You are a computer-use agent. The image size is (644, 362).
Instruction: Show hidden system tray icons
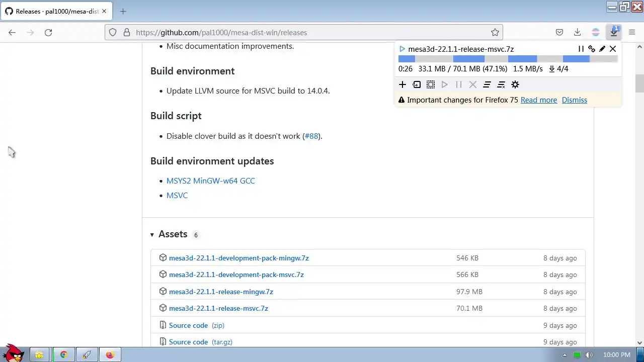[x=565, y=355]
